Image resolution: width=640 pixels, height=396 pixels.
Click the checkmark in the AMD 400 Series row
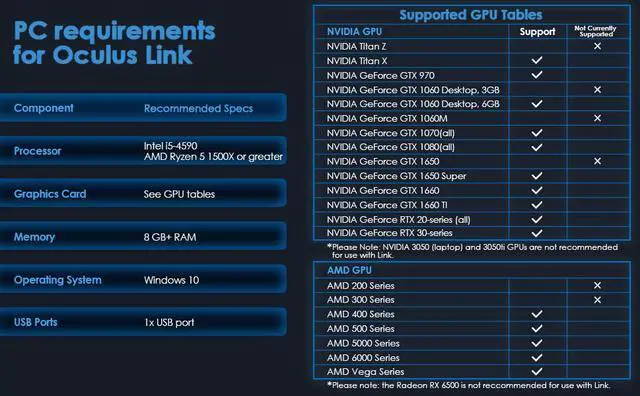point(537,314)
